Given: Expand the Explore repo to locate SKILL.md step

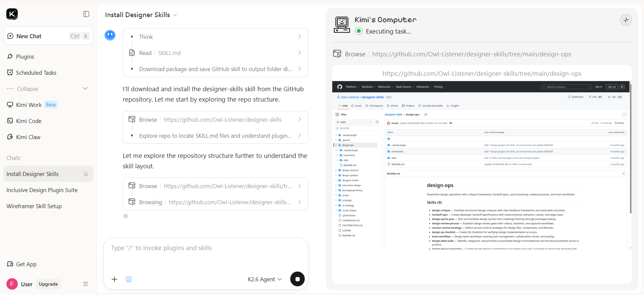Looking at the screenshot, I should [215, 136].
